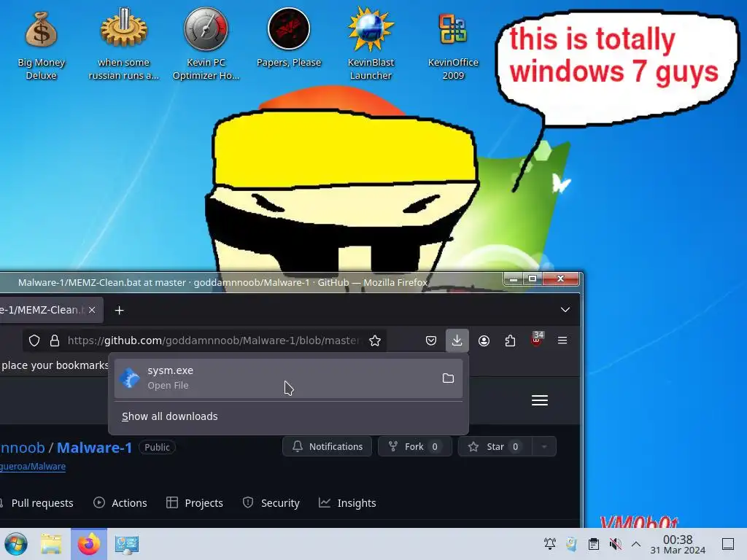Viewport: 747px width, 560px height.
Task: Open the Firefox account icon
Action: [484, 341]
